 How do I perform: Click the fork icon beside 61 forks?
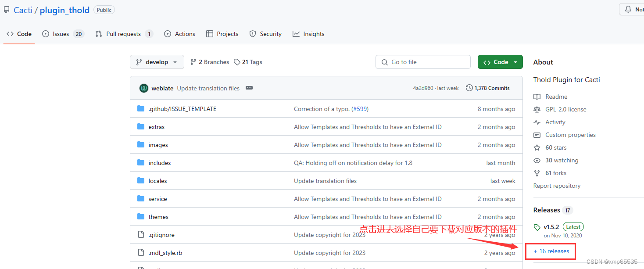pyautogui.click(x=537, y=173)
